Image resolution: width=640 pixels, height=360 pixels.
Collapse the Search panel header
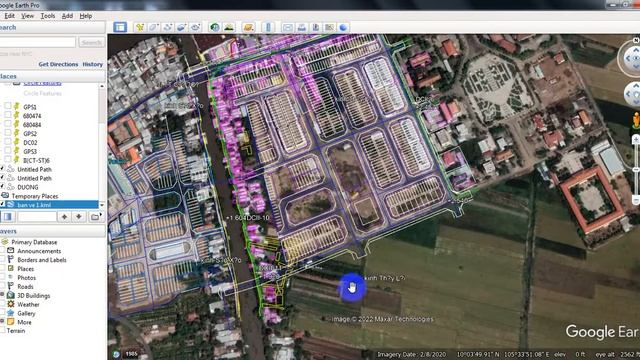tap(53, 27)
